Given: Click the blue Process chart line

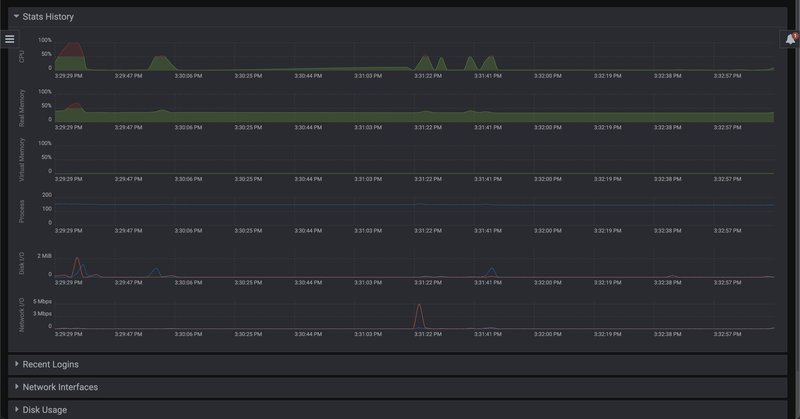Looking at the screenshot, I should 300,205.
